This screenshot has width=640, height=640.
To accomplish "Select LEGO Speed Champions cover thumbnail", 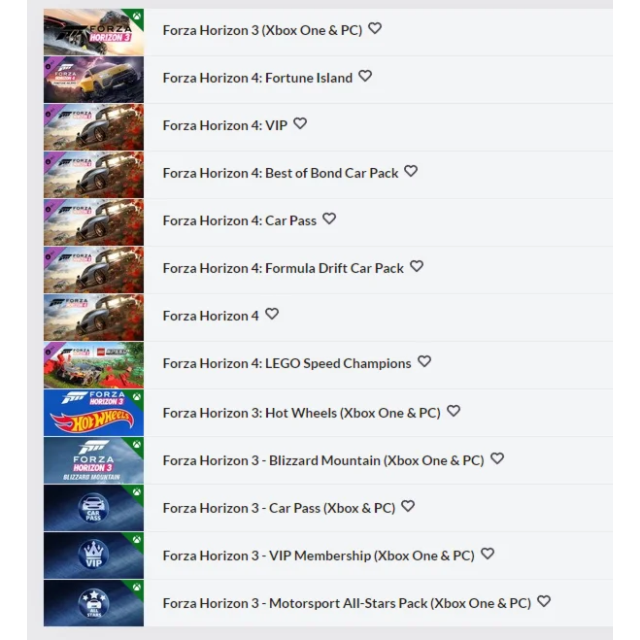I will click(93, 365).
